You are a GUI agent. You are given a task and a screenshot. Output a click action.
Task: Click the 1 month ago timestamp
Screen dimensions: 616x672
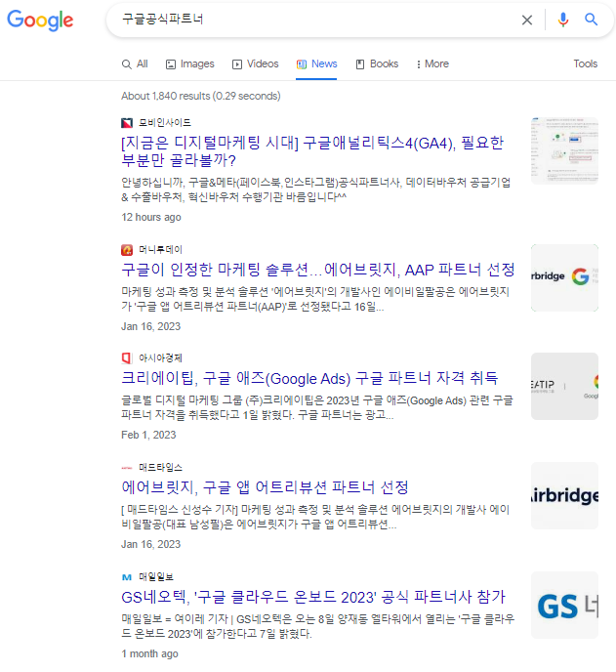click(149, 654)
